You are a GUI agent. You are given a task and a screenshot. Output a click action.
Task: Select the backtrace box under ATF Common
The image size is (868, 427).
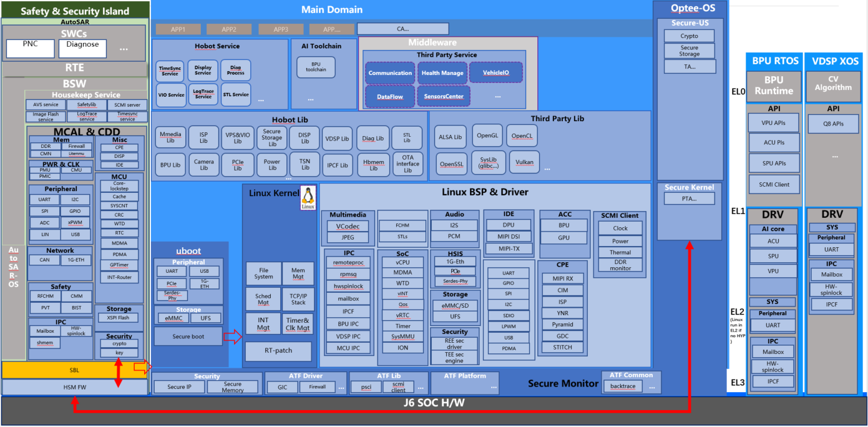point(622,387)
